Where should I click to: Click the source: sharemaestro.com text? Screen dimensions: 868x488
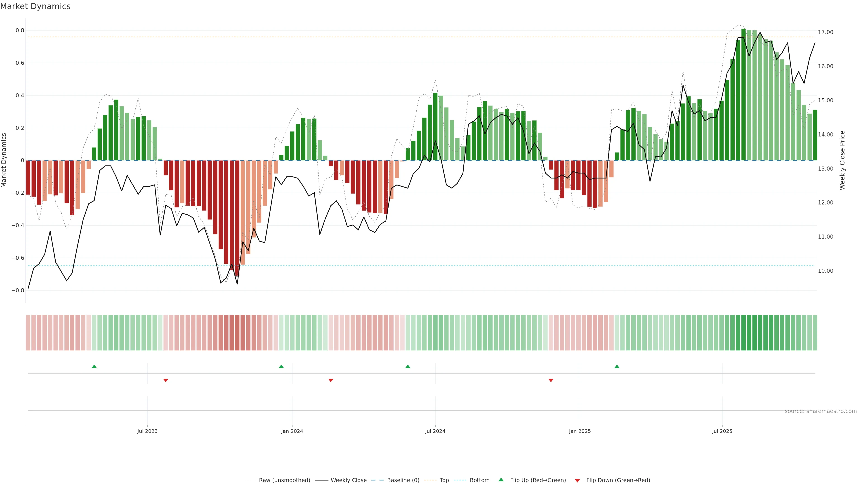821,411
